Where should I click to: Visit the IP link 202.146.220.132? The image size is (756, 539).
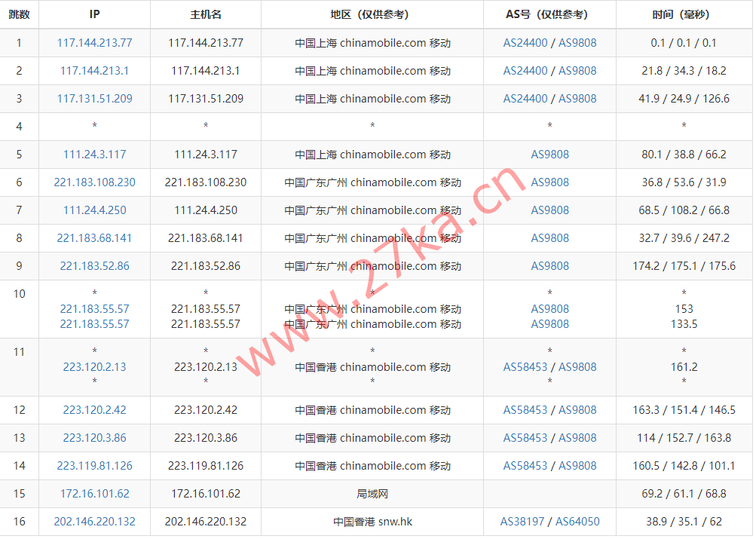pyautogui.click(x=94, y=522)
